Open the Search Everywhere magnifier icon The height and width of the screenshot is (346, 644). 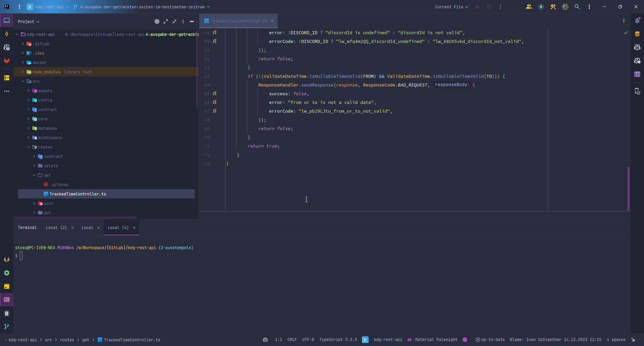point(577,7)
